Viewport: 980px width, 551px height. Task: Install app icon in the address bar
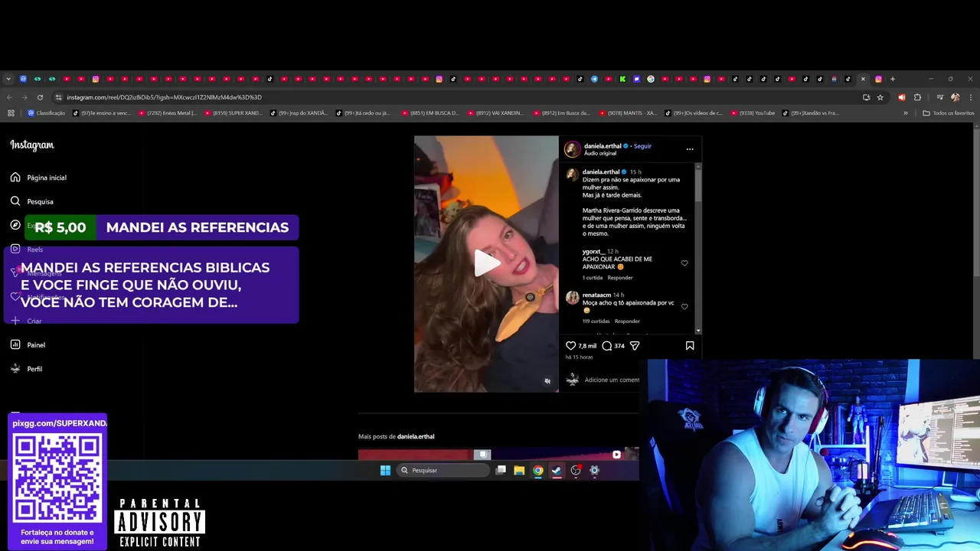pos(866,97)
